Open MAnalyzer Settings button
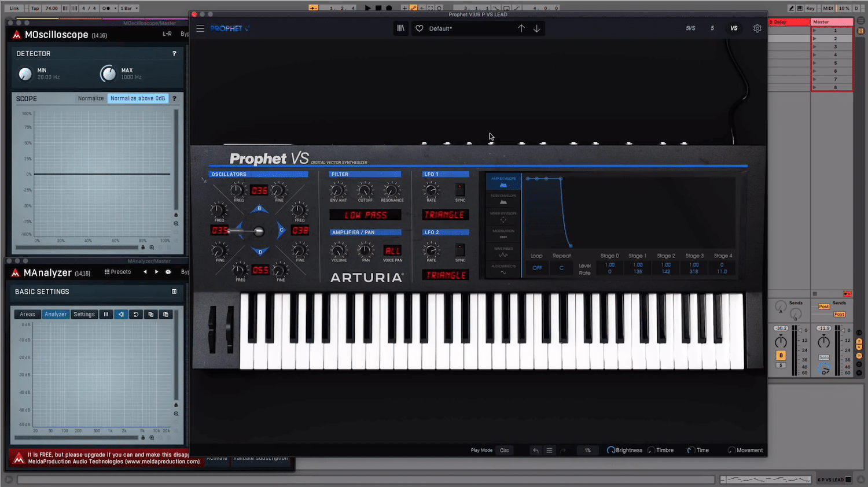This screenshot has width=868, height=487. pos(84,314)
